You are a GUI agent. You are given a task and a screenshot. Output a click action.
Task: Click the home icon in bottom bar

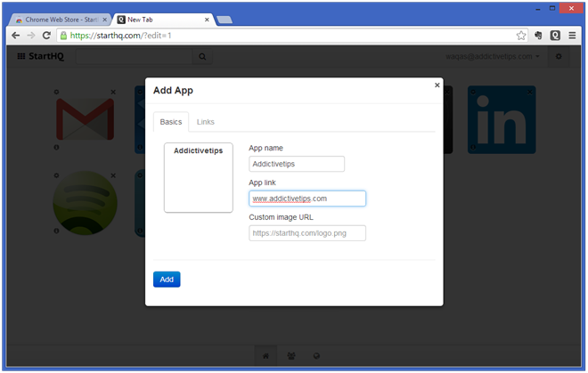pos(265,356)
